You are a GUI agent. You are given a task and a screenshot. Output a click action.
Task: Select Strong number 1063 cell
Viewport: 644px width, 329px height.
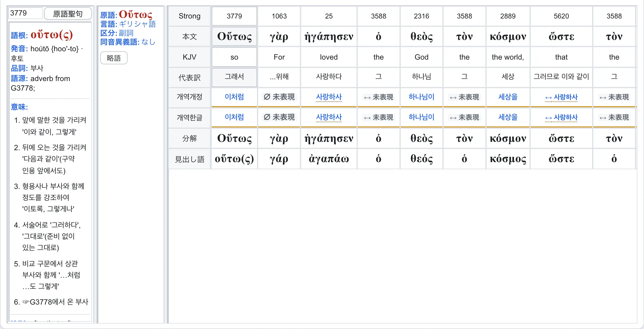279,16
